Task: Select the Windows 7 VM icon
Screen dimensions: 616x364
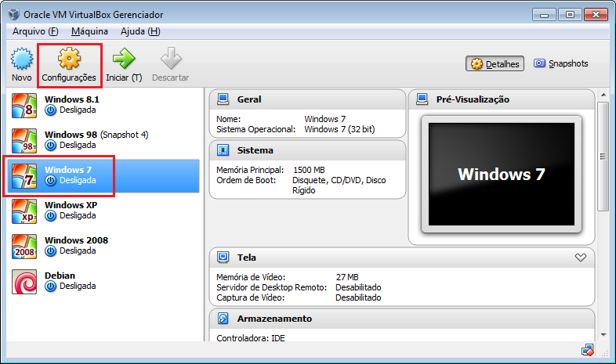Action: click(24, 176)
